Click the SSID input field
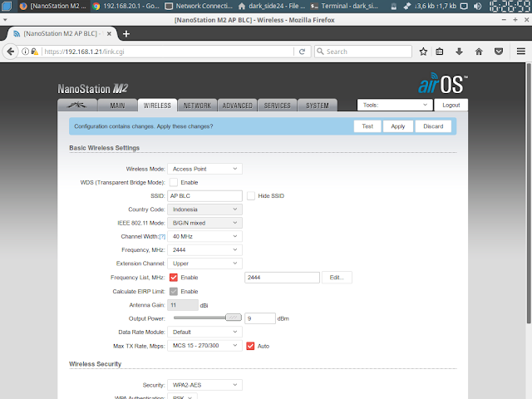The width and height of the screenshot is (532, 399). pos(205,196)
